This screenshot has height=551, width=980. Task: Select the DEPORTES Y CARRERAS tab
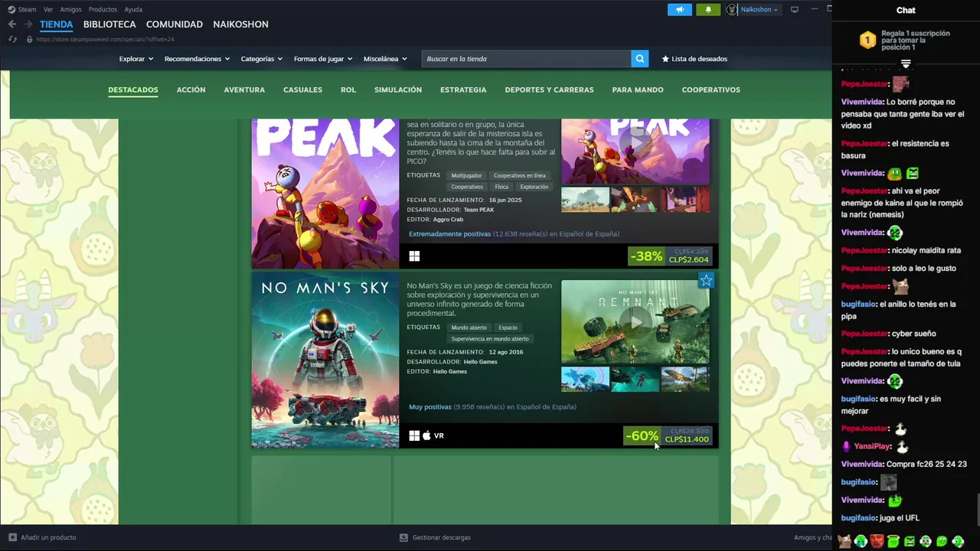[x=549, y=90]
